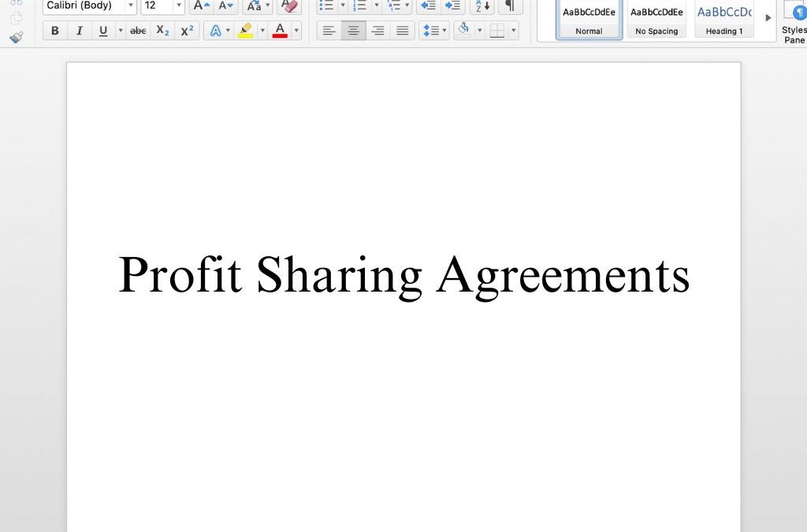Image resolution: width=807 pixels, height=532 pixels.
Task: Decrease font size with the shrink font icon
Action: (x=225, y=6)
